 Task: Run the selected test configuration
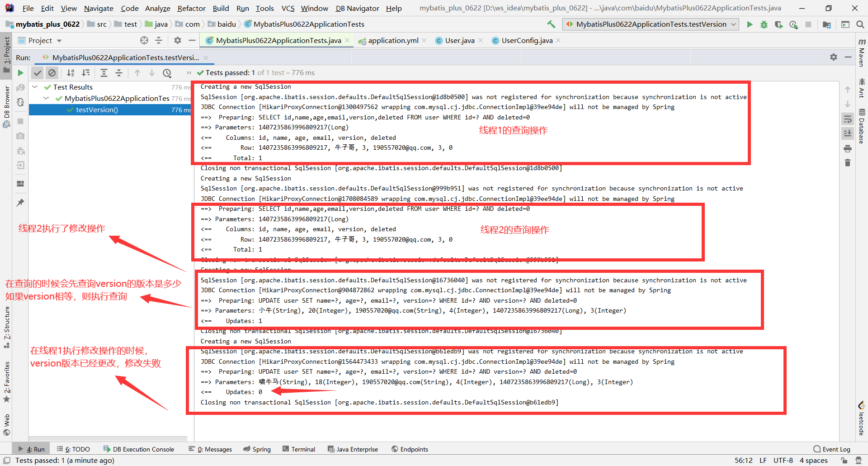pyautogui.click(x=750, y=24)
